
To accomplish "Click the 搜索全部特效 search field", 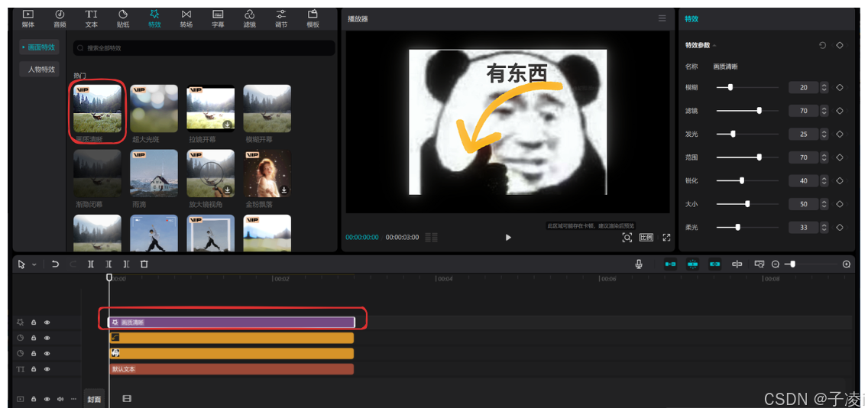I will click(x=204, y=48).
